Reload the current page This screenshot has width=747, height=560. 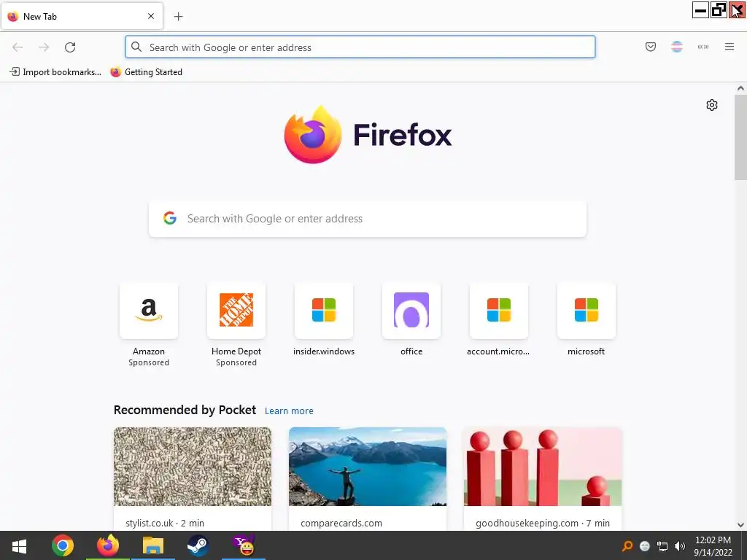70,47
